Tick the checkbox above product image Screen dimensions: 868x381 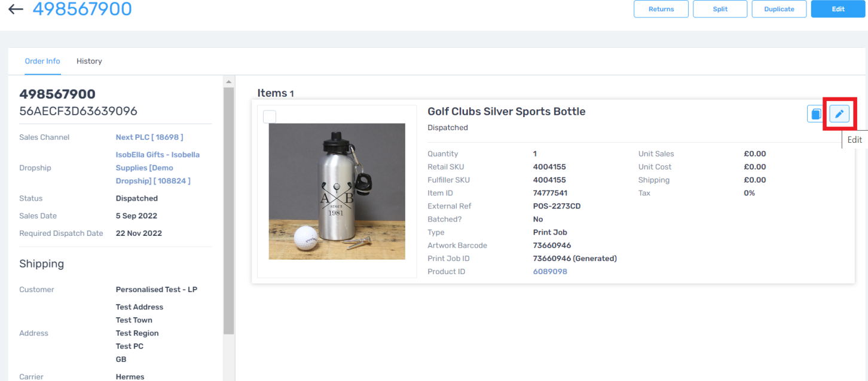point(270,116)
